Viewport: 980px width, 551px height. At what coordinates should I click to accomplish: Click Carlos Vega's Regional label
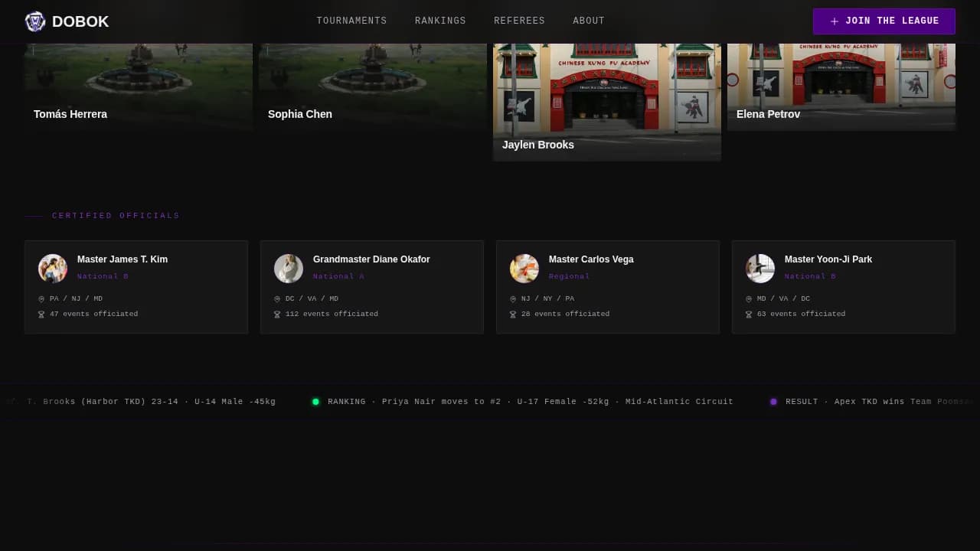click(x=570, y=276)
